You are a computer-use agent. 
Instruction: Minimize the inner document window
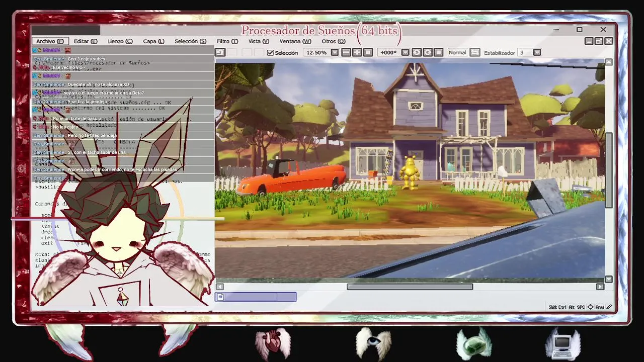[589, 41]
